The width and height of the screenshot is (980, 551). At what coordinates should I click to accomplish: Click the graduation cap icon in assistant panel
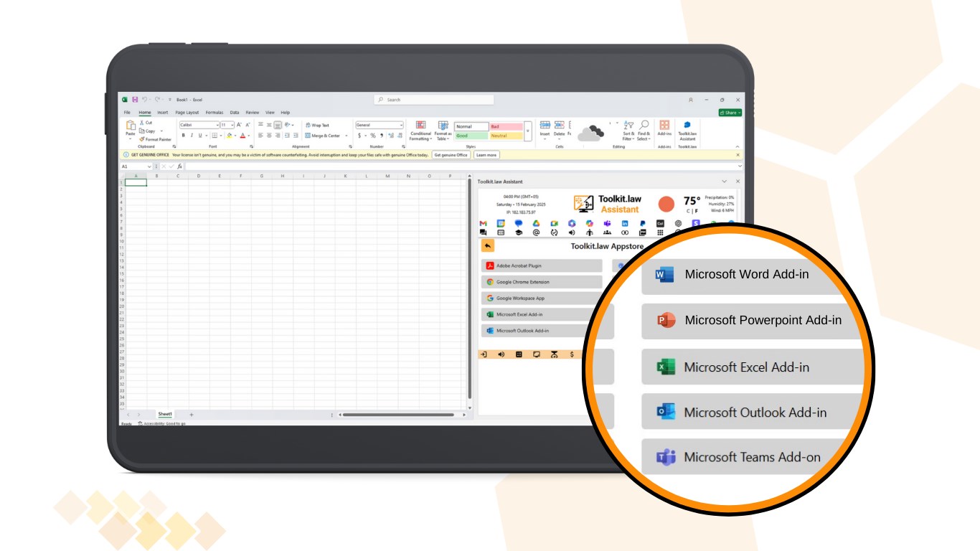click(x=519, y=232)
